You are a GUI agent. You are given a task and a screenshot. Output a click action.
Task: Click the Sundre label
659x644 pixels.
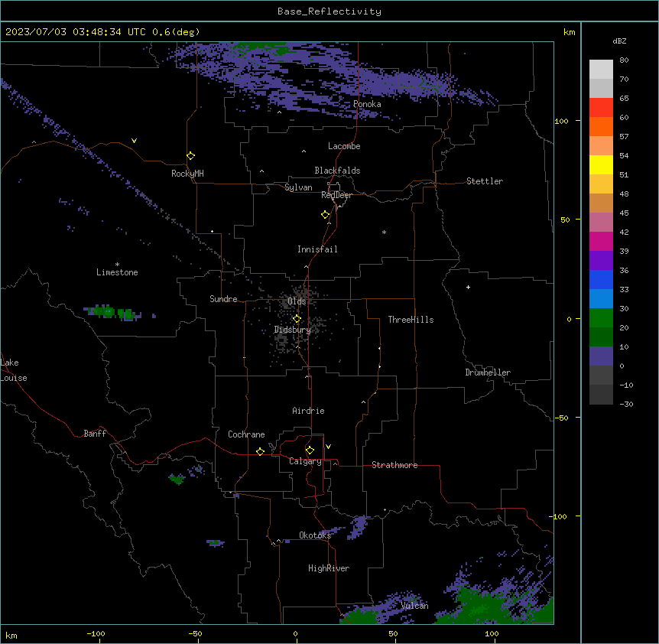(223, 299)
